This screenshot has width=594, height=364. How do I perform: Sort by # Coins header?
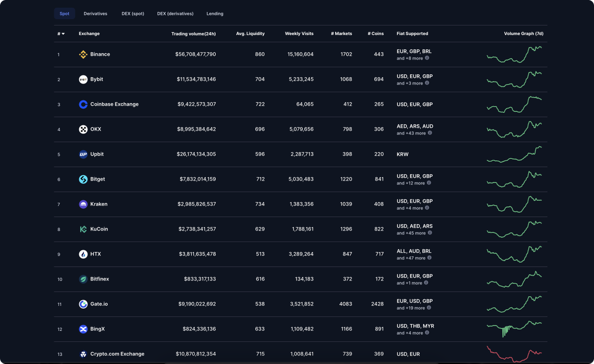pyautogui.click(x=376, y=34)
